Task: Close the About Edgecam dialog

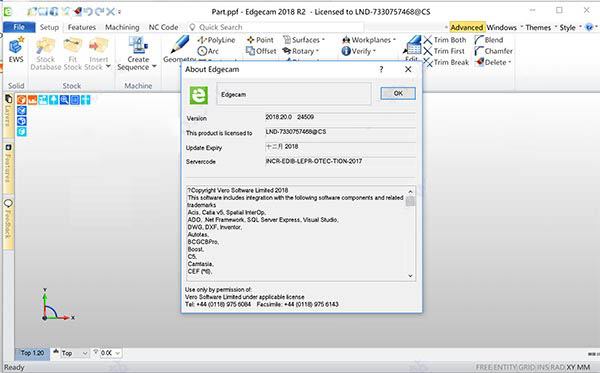Action: (408, 69)
